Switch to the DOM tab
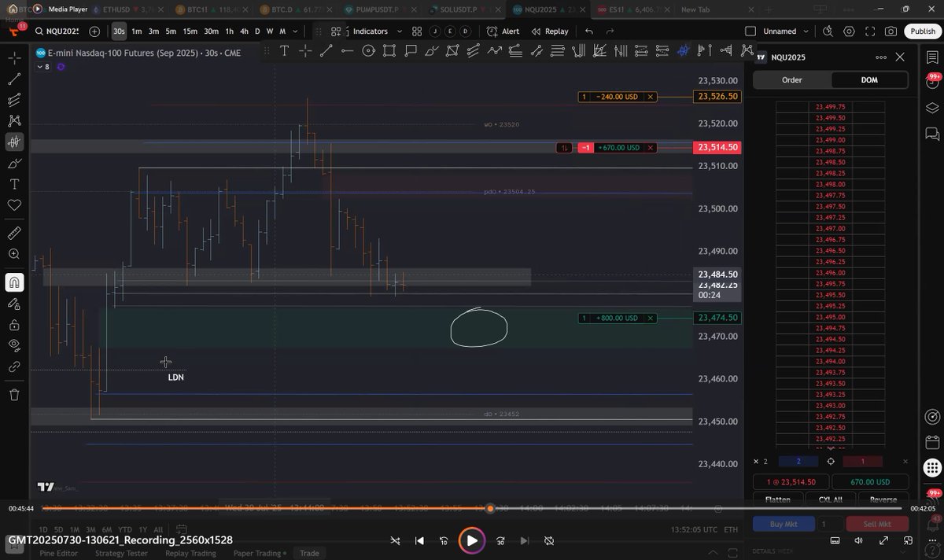944x560 pixels. point(869,80)
